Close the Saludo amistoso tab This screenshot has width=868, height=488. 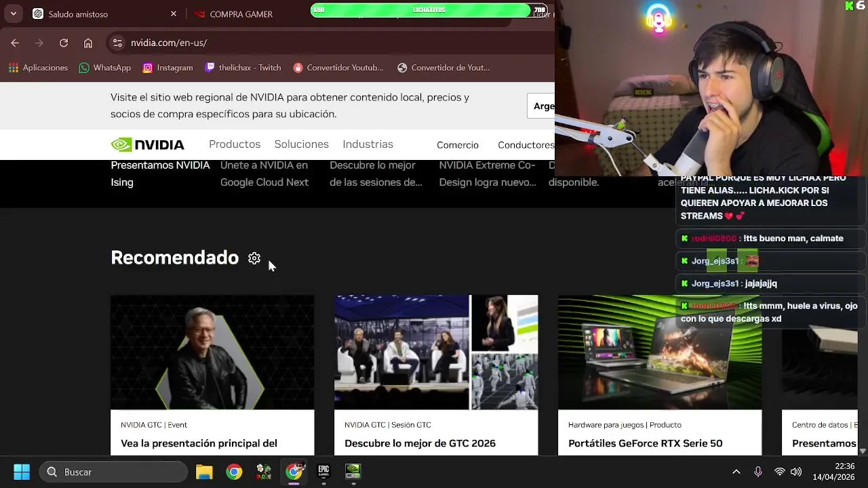click(x=174, y=14)
